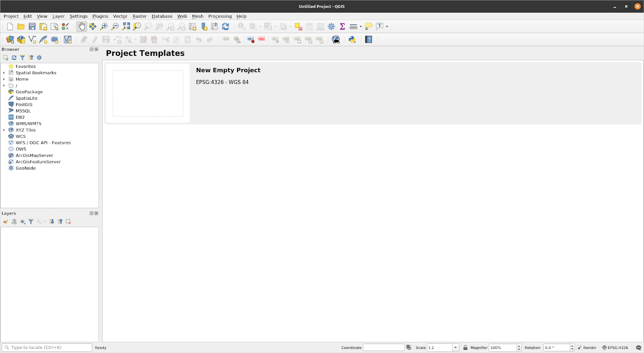Click Filter Legend funnel icon in Layers panel
Viewport: 644px width, 353px height.
click(31, 222)
